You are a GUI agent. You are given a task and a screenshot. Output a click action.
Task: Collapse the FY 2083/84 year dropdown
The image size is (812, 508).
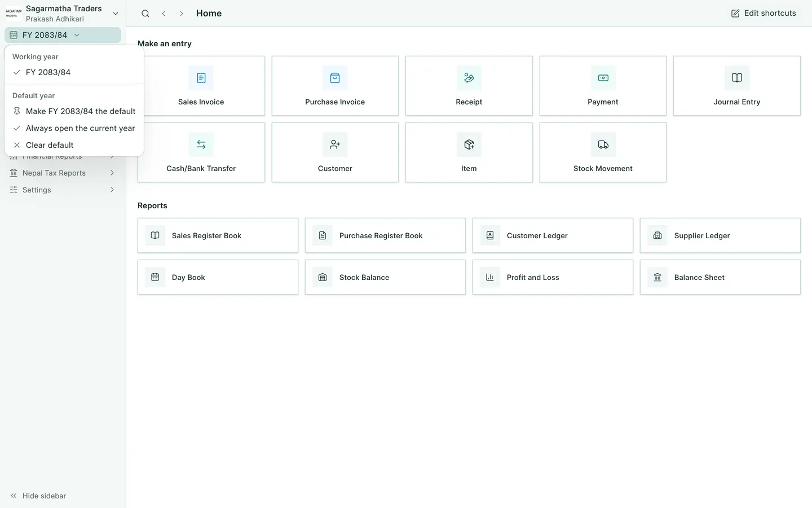click(x=63, y=35)
